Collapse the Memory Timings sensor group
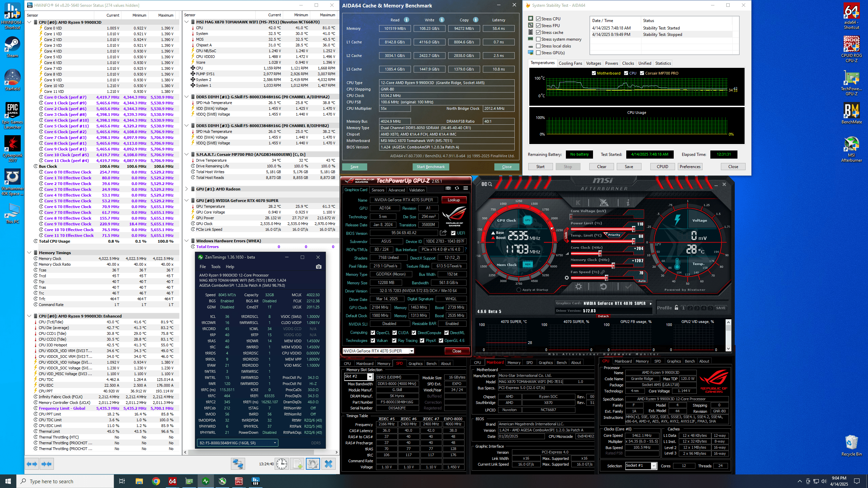Viewport: 868px width, 488px height. pos(29,253)
